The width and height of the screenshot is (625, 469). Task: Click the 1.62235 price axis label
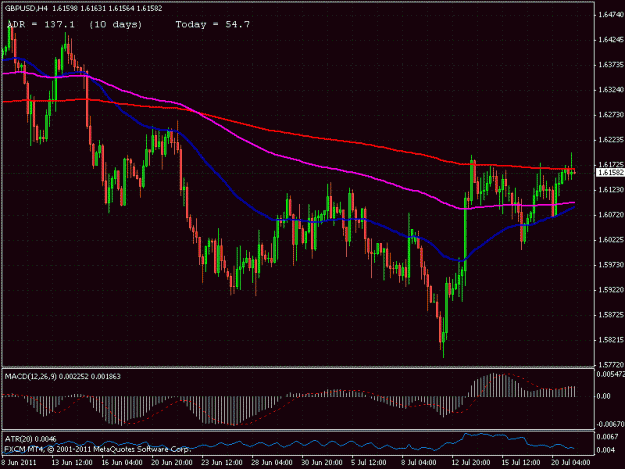click(611, 140)
